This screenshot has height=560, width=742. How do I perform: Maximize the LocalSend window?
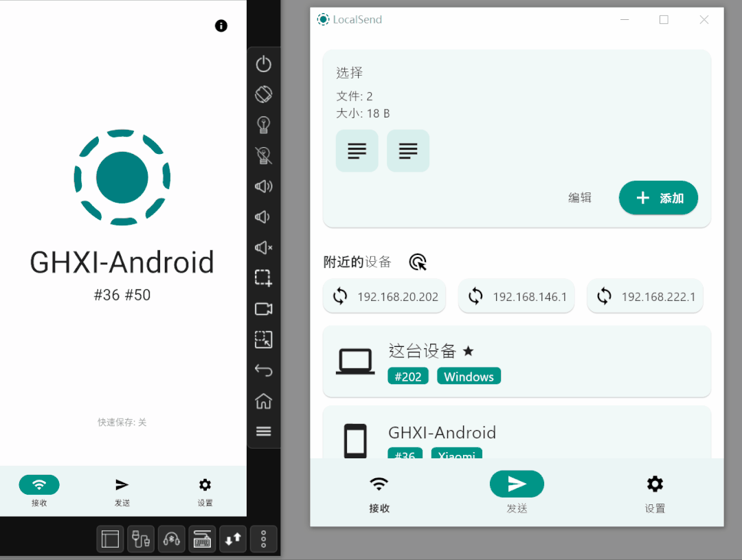tap(664, 19)
